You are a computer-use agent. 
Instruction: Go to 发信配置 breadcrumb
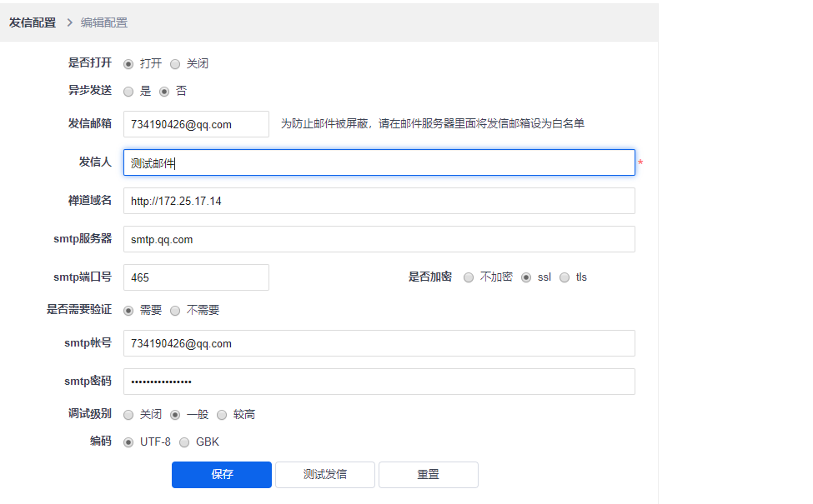tap(33, 22)
